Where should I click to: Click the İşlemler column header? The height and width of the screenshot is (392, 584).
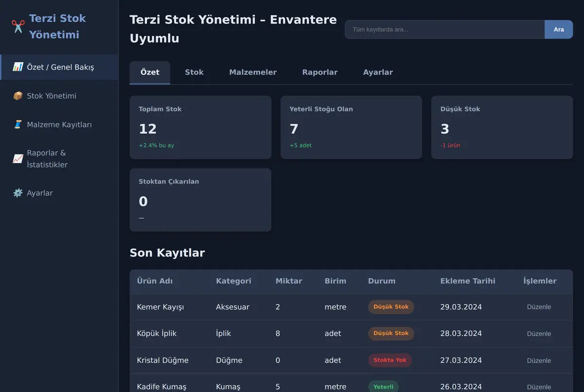(x=540, y=281)
